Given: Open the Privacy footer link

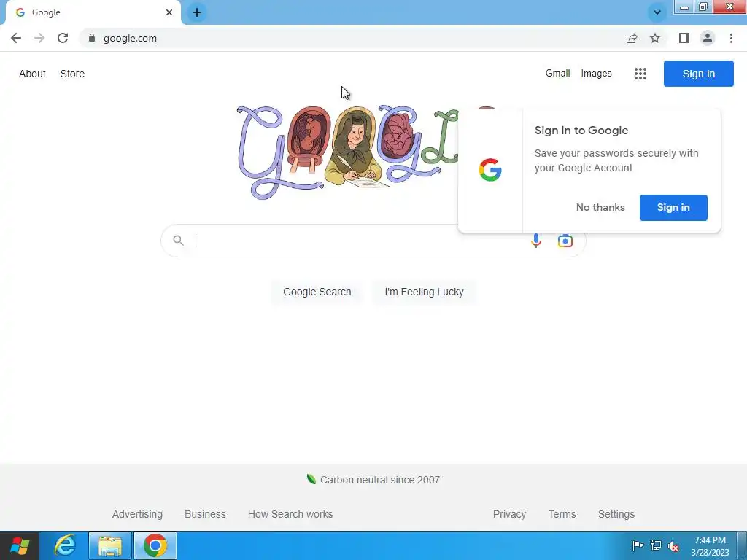Looking at the screenshot, I should [x=509, y=514].
